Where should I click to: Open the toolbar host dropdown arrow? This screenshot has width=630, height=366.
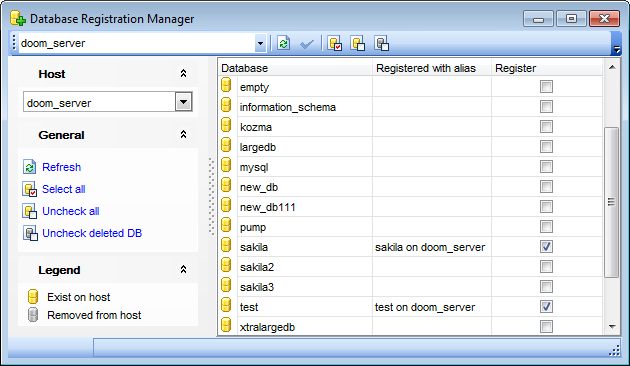coord(260,43)
